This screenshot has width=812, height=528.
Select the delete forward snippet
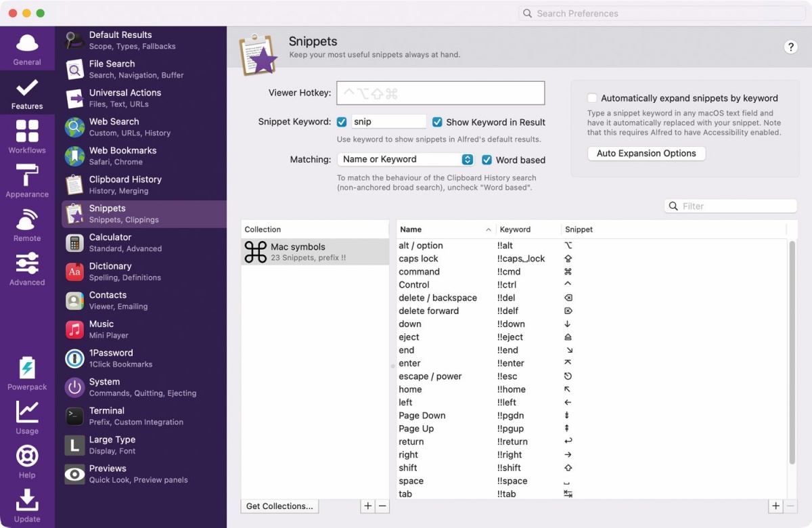[x=592, y=311]
